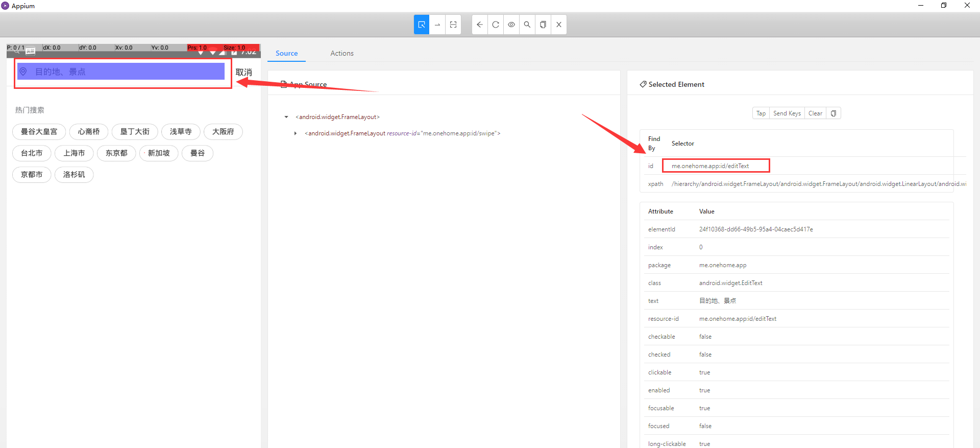This screenshot has width=980, height=448.
Task: Choose Tap By Coordinates tool
Action: [453, 25]
